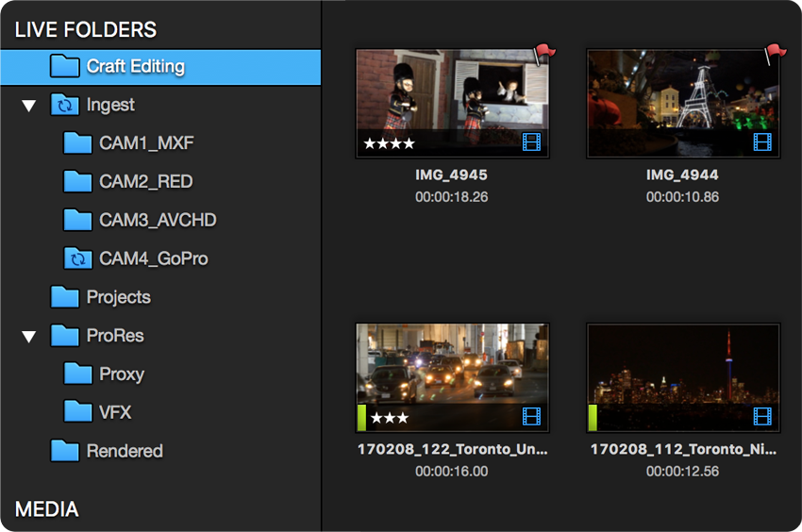
Task: Click the four-star rating on IMG_4945
Action: [390, 143]
